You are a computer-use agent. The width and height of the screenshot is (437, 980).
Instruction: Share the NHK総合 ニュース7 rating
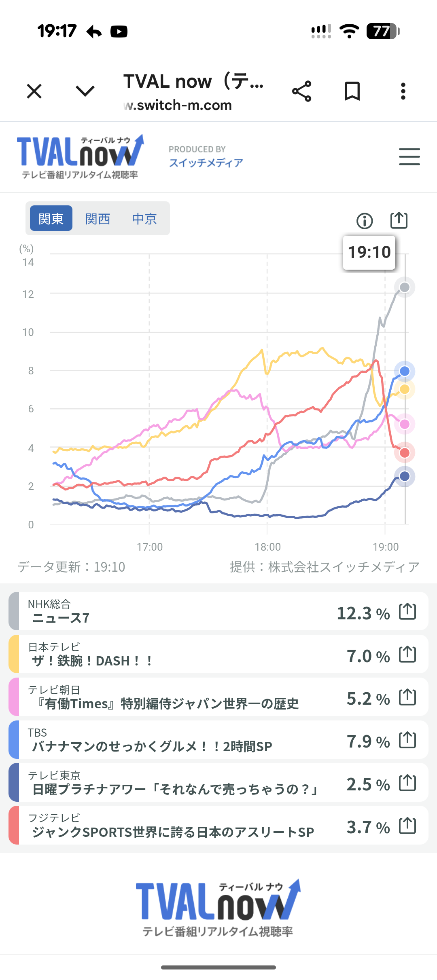coord(407,611)
